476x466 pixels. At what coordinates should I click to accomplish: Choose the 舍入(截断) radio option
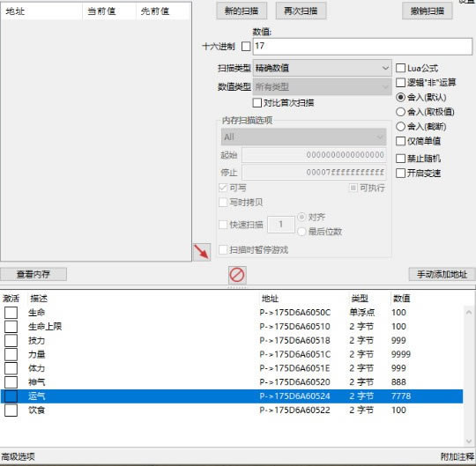(x=400, y=127)
